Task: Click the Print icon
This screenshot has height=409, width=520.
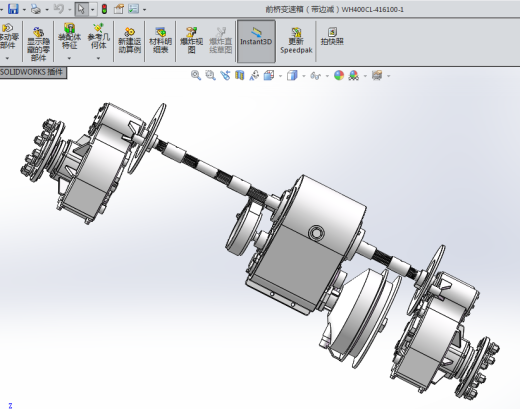Action: click(36, 9)
